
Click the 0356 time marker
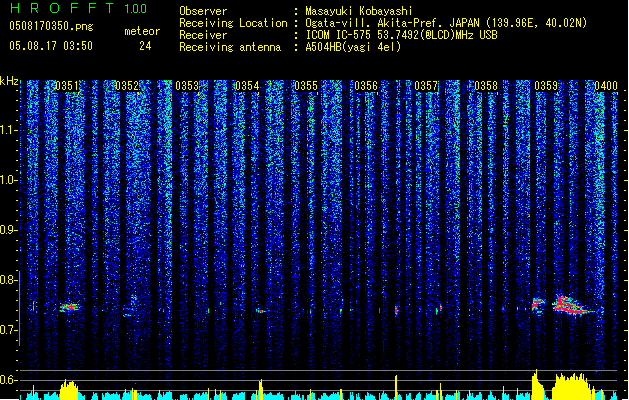pyautogui.click(x=366, y=86)
